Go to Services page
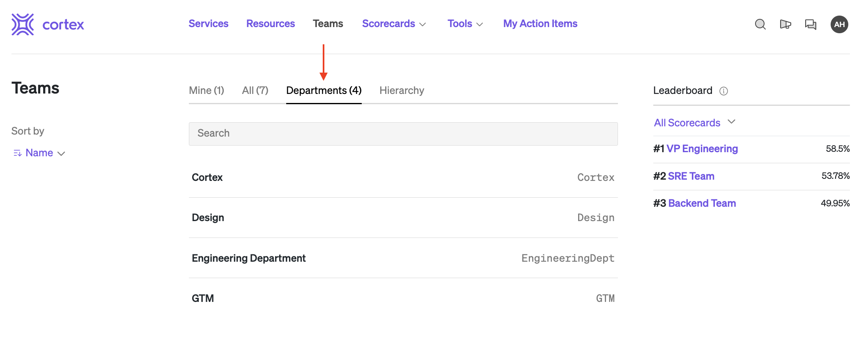This screenshot has width=868, height=338. [209, 24]
